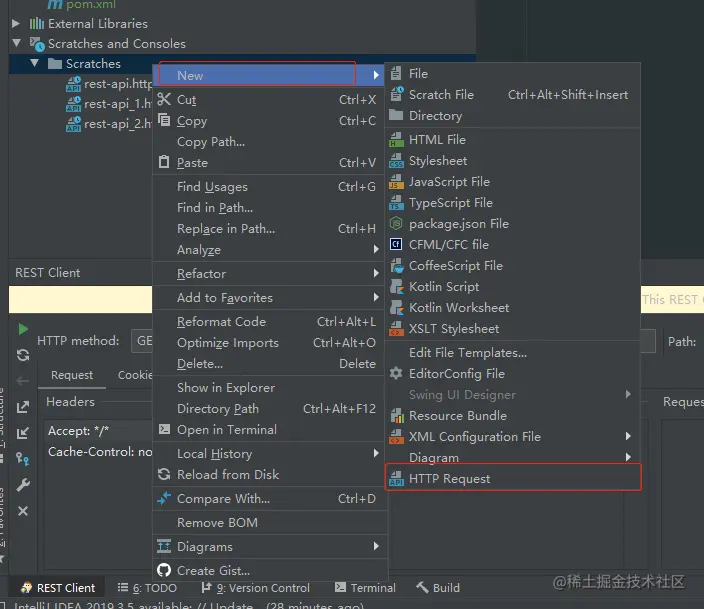Click the Diagrams icon
704x609 pixels.
pos(164,546)
